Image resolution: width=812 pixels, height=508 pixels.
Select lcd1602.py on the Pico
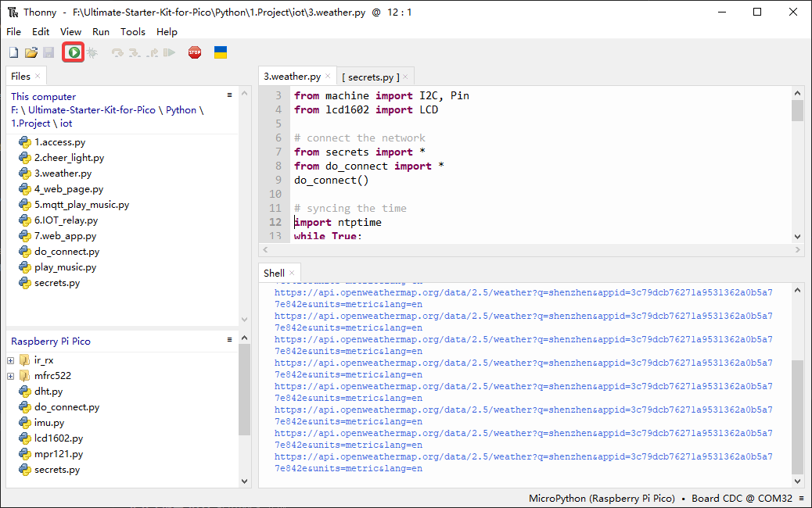(59, 438)
